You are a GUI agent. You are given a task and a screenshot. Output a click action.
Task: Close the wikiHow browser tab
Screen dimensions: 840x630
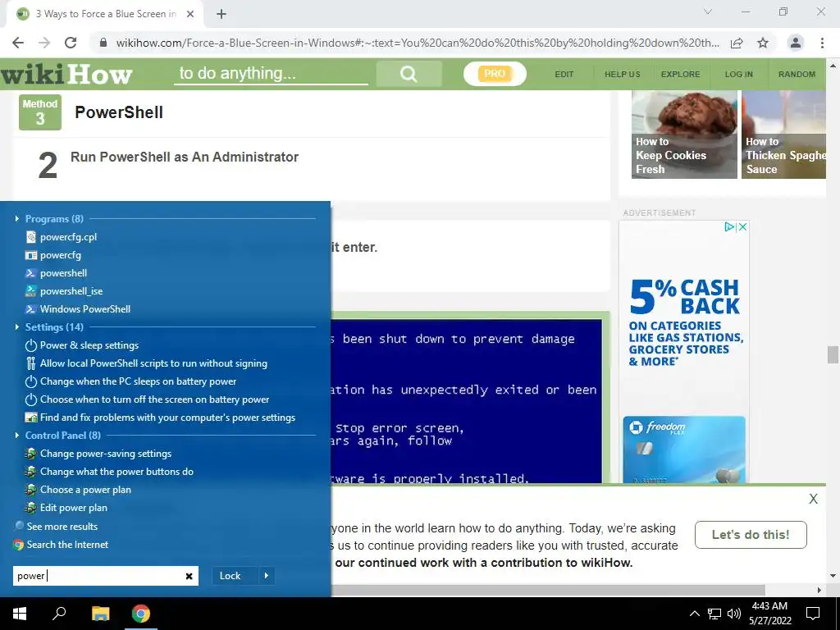[x=190, y=14]
